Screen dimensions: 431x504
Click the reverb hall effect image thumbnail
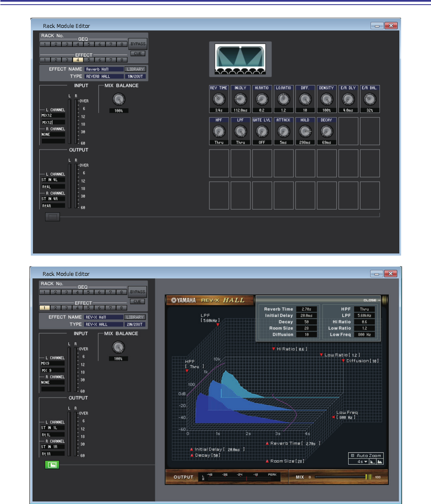(x=240, y=59)
